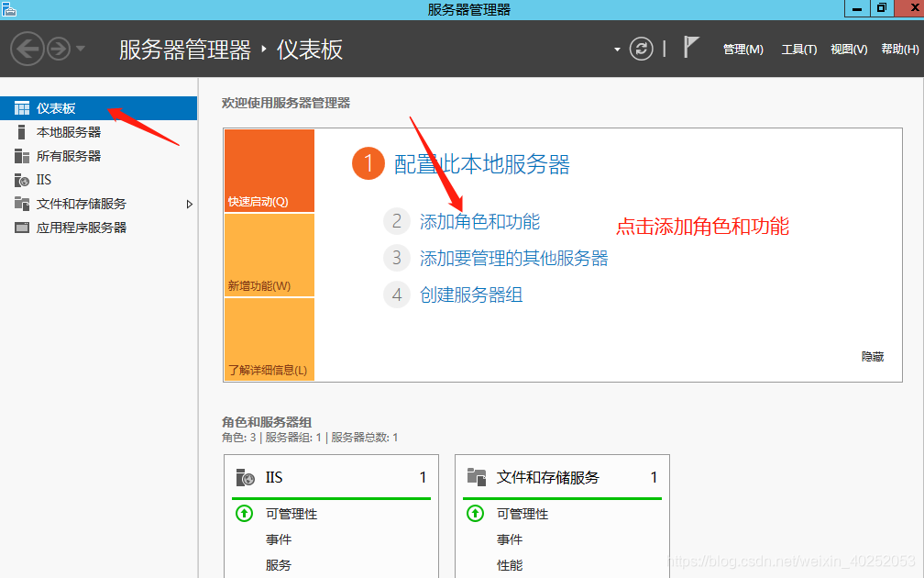Click 事件 in the 文件和存储服务 tile
The width and height of the screenshot is (924, 578).
(x=509, y=539)
